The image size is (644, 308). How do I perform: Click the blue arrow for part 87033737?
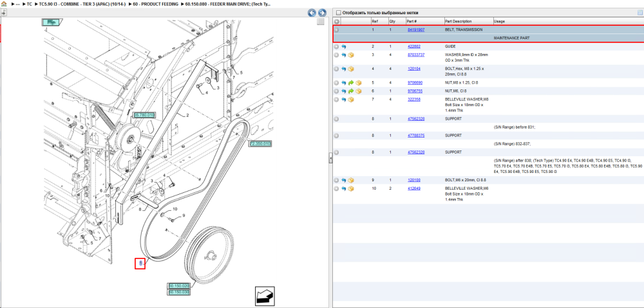344,55
